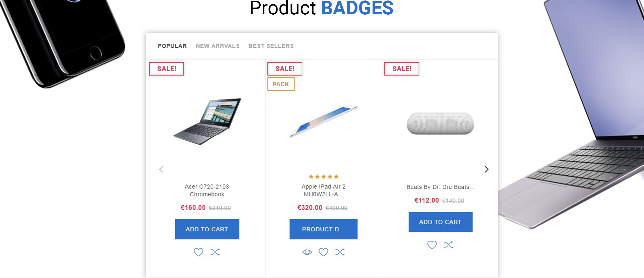644x278 pixels.
Task: Add Beats By Dr. Dre to cart
Action: (x=440, y=222)
